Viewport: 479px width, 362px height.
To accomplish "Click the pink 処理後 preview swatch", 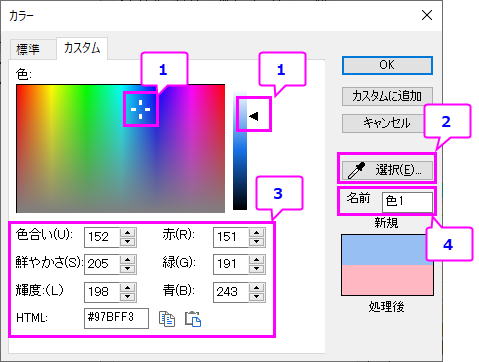I will coord(387,280).
